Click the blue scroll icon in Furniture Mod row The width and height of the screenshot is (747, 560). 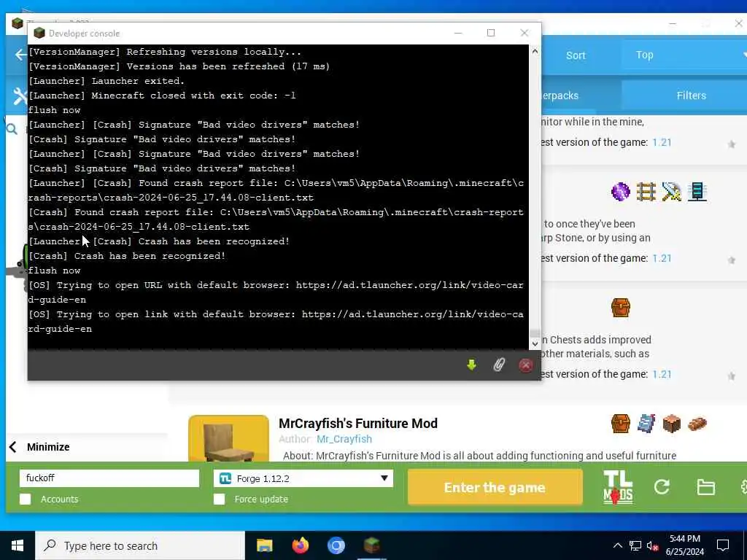tap(646, 424)
